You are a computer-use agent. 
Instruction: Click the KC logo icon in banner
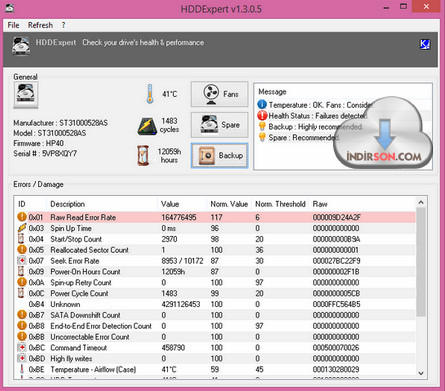pyautogui.click(x=425, y=44)
